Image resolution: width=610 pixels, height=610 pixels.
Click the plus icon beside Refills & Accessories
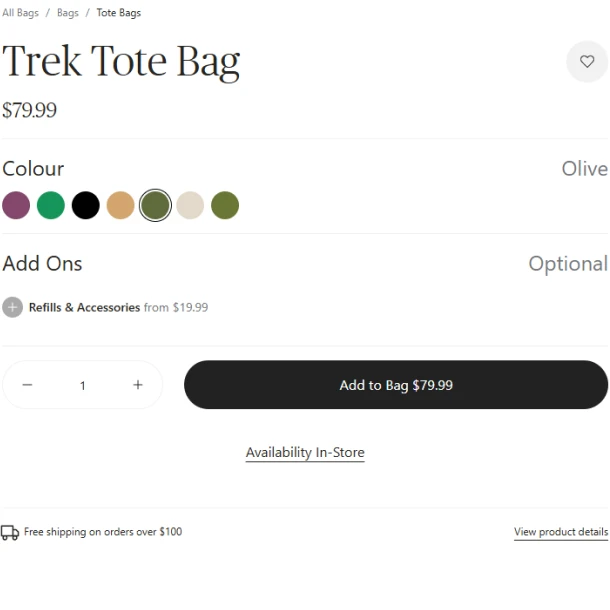pos(12,307)
